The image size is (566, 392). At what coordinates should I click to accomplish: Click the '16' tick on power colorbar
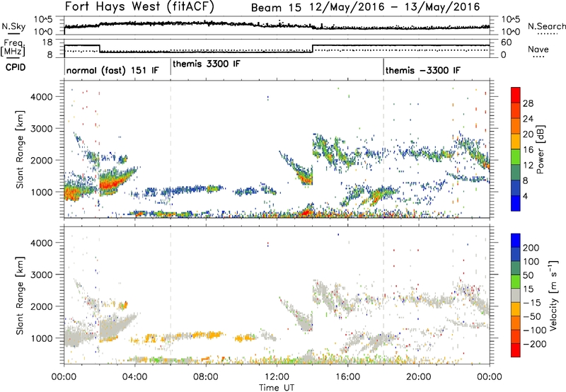point(528,150)
